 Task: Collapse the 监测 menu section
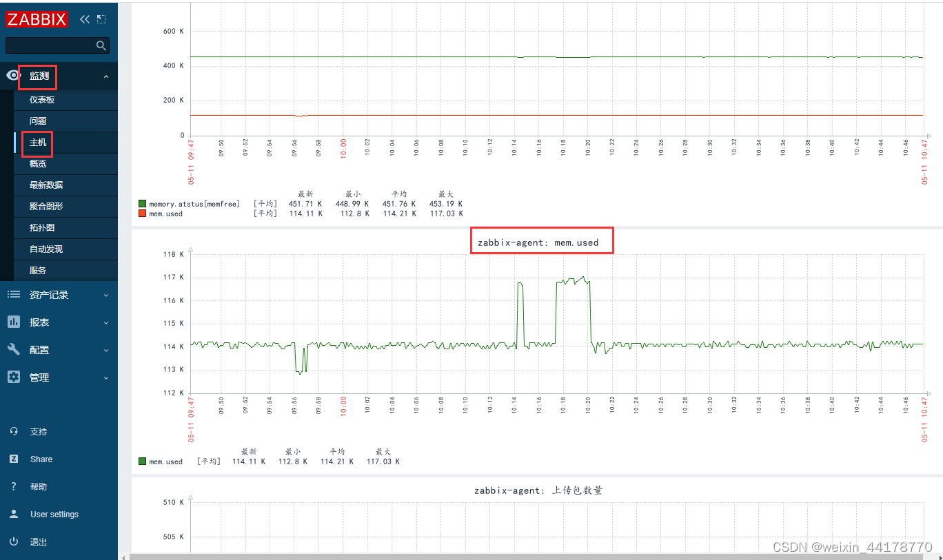pyautogui.click(x=106, y=76)
